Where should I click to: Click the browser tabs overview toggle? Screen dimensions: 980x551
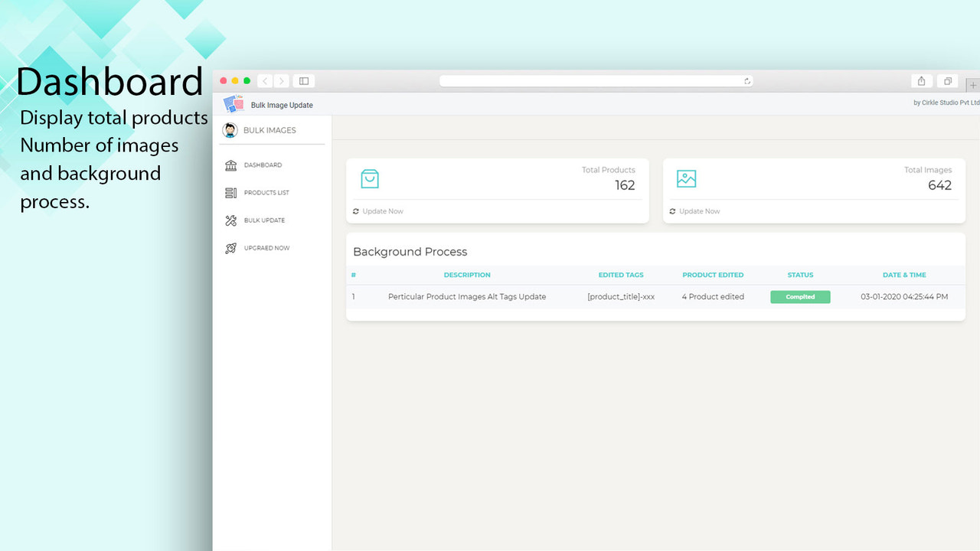coord(947,80)
